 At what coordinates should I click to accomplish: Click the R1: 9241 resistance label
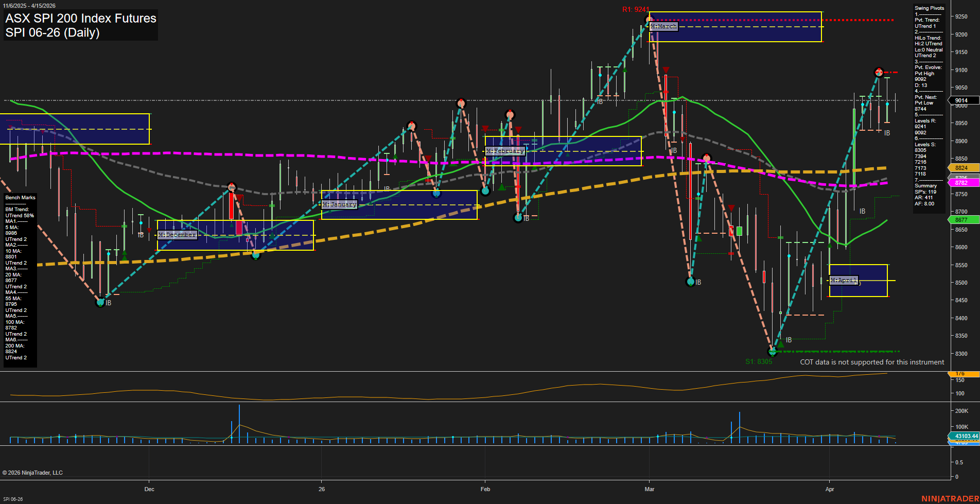click(636, 9)
